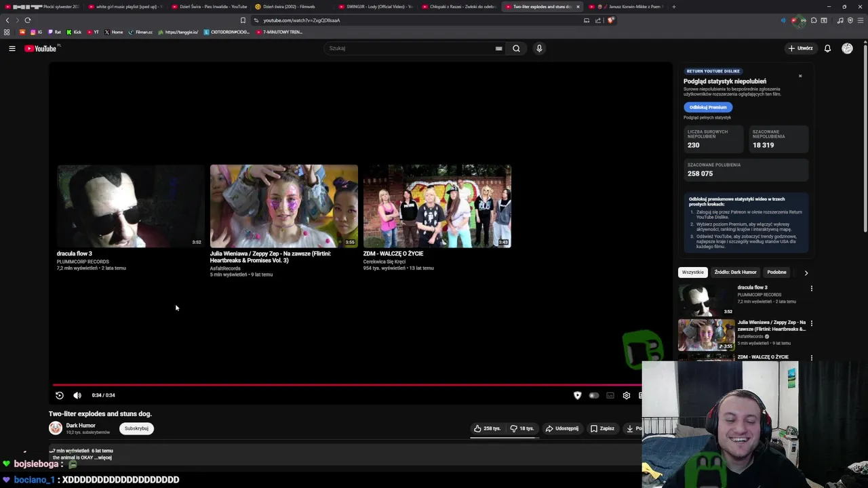Open Julia Wieniawa sidebar thumbnail
This screenshot has width=868, height=488.
point(706,335)
